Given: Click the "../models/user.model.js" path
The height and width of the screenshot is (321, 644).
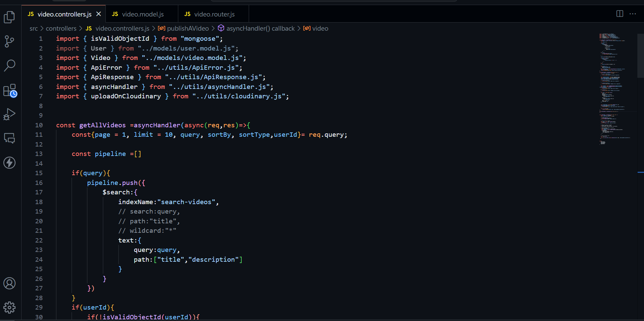Looking at the screenshot, I should 186,49.
